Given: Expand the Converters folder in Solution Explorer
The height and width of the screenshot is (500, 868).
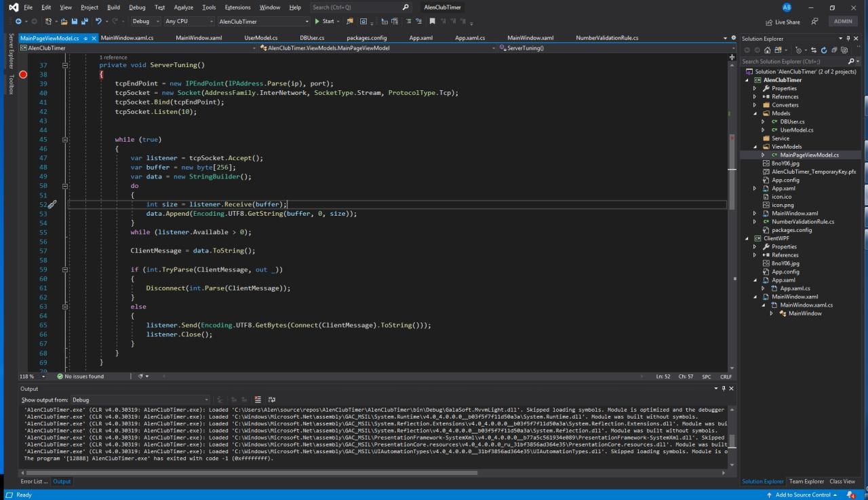Looking at the screenshot, I should coord(755,105).
